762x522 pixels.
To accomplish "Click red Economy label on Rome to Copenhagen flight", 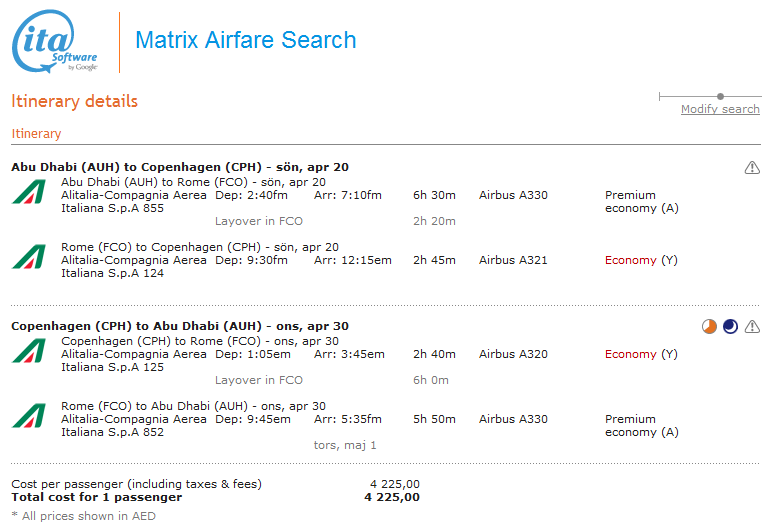I will [630, 260].
